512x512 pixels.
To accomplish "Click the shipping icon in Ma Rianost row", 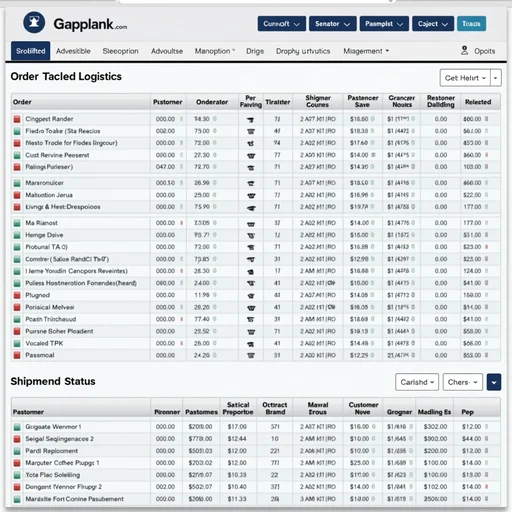I will [251, 223].
